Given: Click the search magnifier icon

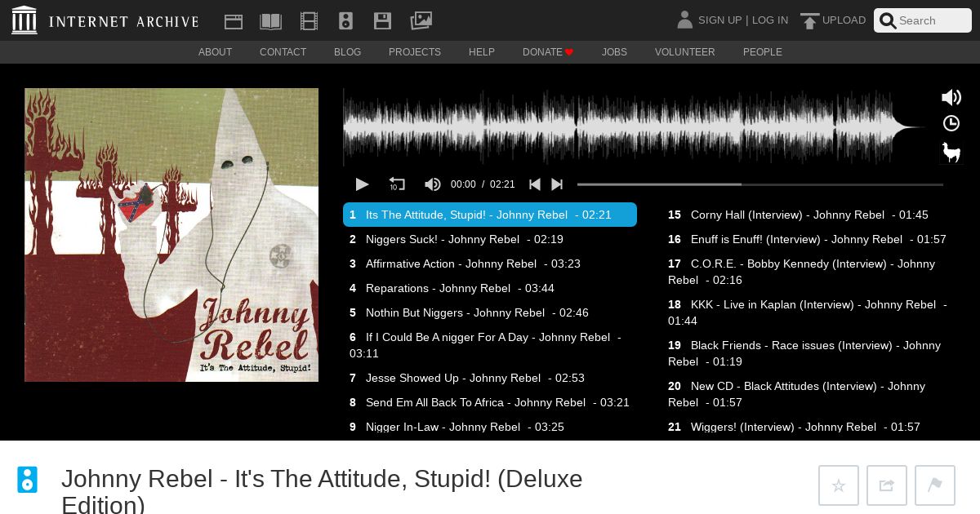Looking at the screenshot, I should (x=888, y=21).
